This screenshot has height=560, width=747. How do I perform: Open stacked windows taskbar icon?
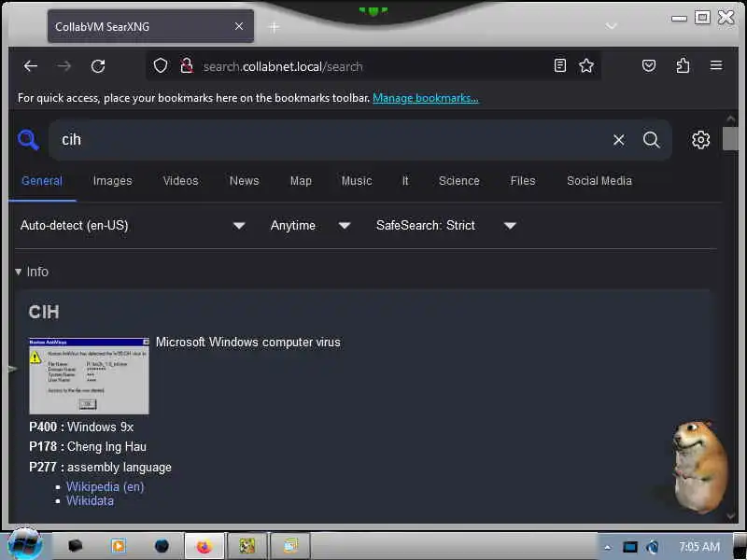point(290,546)
